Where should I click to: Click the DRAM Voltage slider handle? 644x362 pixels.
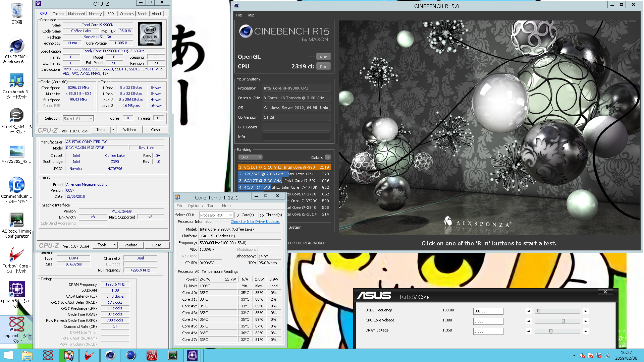click(x=551, y=331)
